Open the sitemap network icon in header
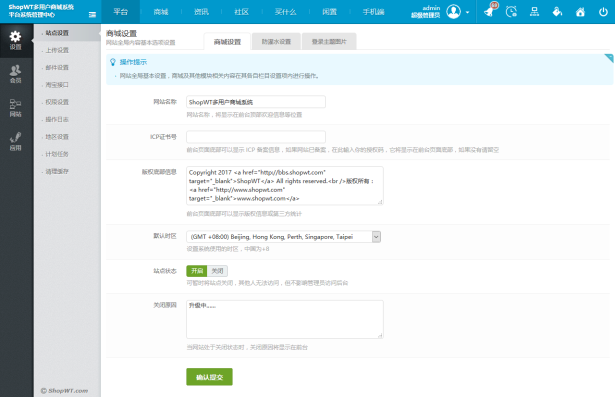Viewport: 616px width, 398px height. point(534,12)
